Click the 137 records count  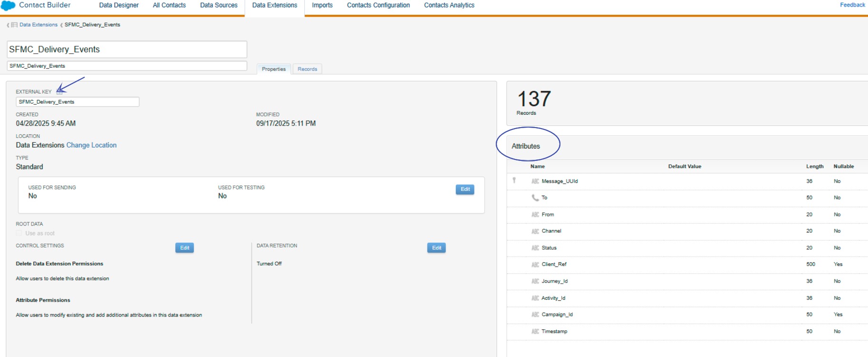534,99
